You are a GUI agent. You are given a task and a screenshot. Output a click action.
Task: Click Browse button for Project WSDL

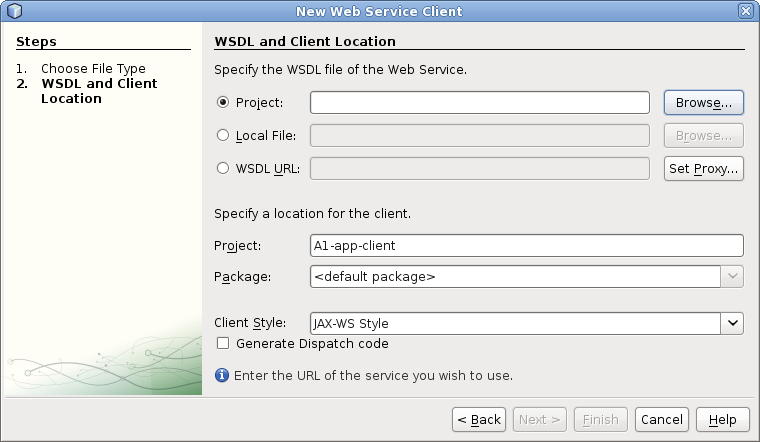tap(703, 103)
